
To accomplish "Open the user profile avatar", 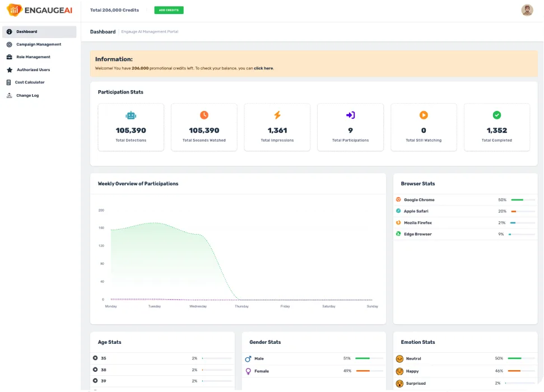I will 527,10.
